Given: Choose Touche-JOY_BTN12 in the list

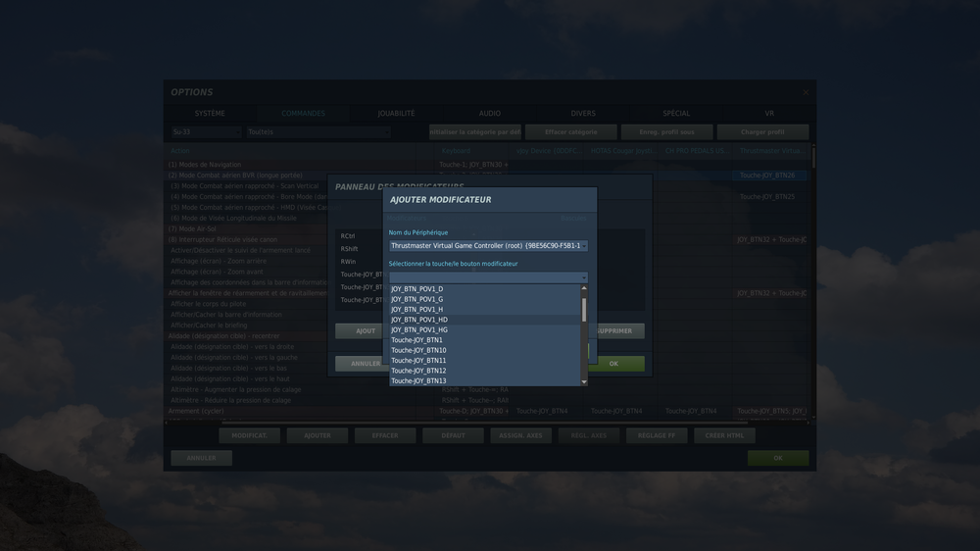Looking at the screenshot, I should 484,371.
